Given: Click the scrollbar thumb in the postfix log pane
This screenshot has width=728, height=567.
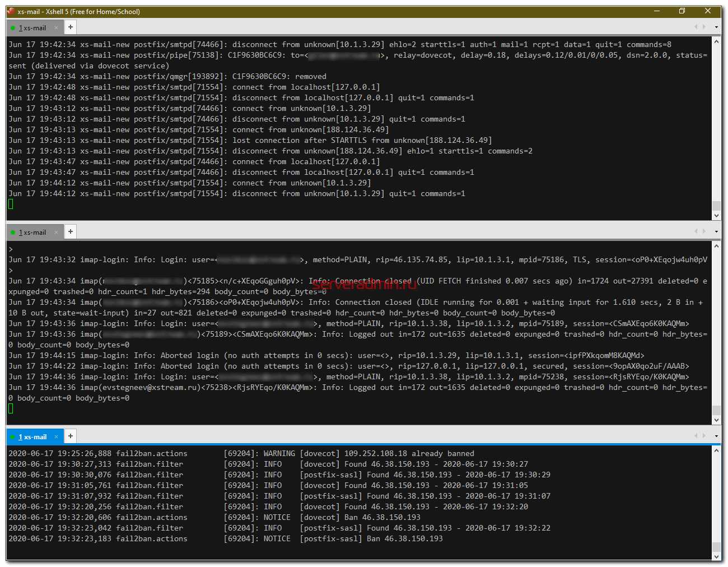Looking at the screenshot, I should [716, 206].
